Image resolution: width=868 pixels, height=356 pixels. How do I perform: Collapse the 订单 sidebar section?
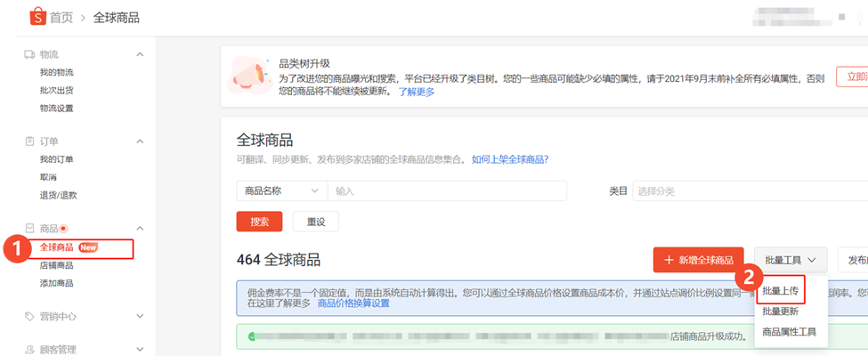pyautogui.click(x=140, y=142)
